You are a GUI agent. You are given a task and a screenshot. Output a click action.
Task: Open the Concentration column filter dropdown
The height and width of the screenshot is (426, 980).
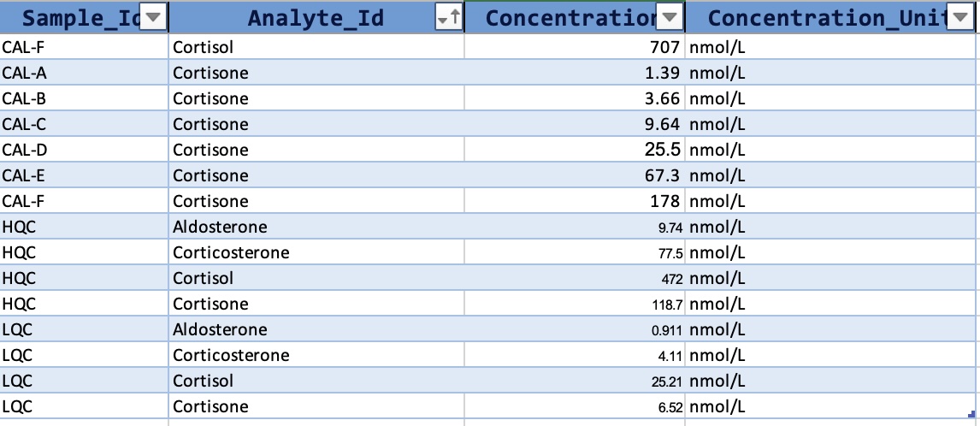(x=670, y=18)
